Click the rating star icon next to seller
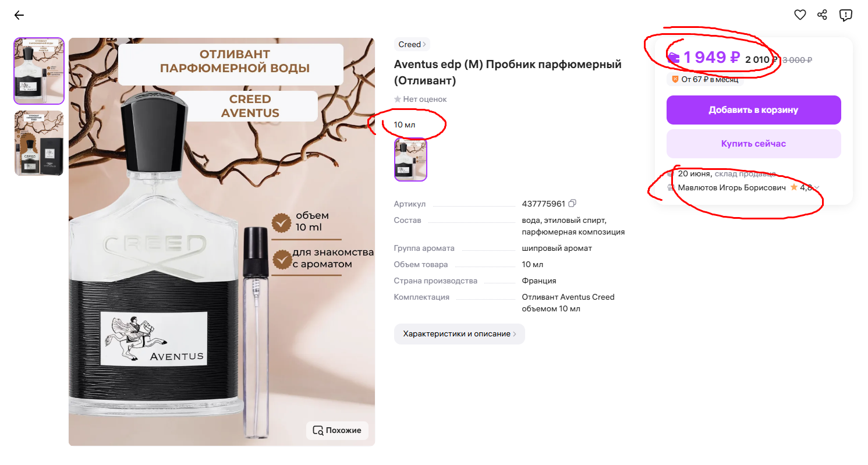This screenshot has height=465, width=868. 794,187
